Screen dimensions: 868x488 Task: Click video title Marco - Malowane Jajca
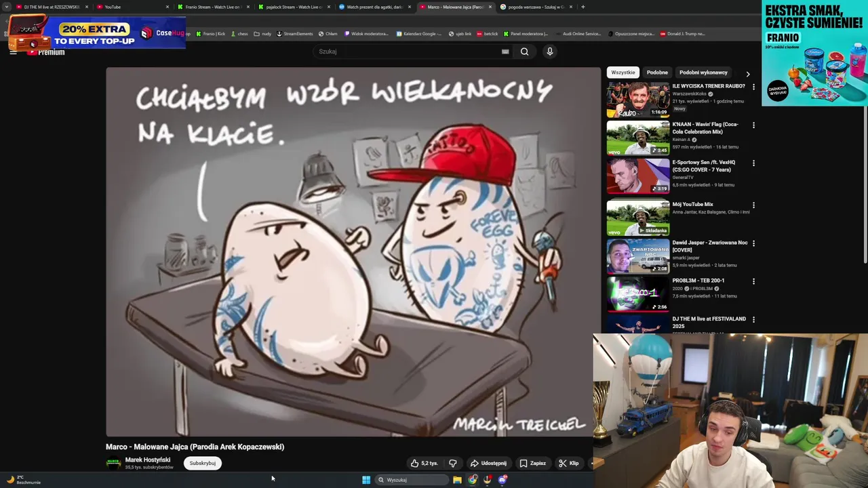point(195,447)
